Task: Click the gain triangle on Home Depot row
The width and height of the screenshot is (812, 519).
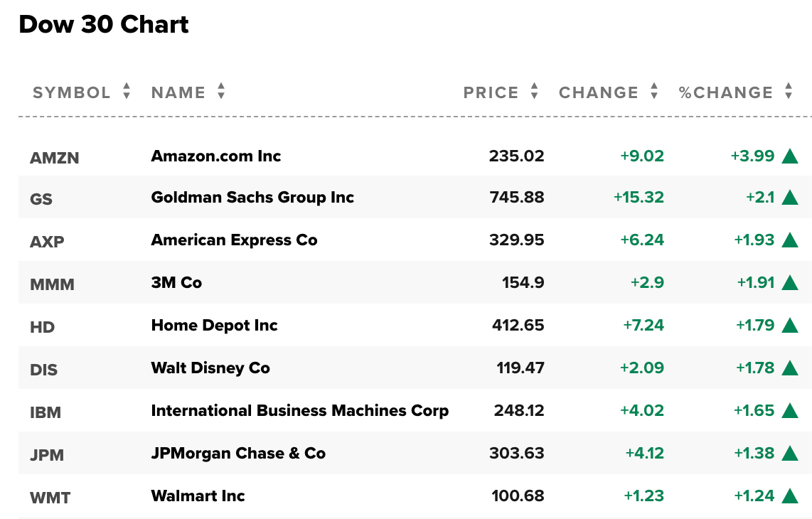Action: point(791,326)
